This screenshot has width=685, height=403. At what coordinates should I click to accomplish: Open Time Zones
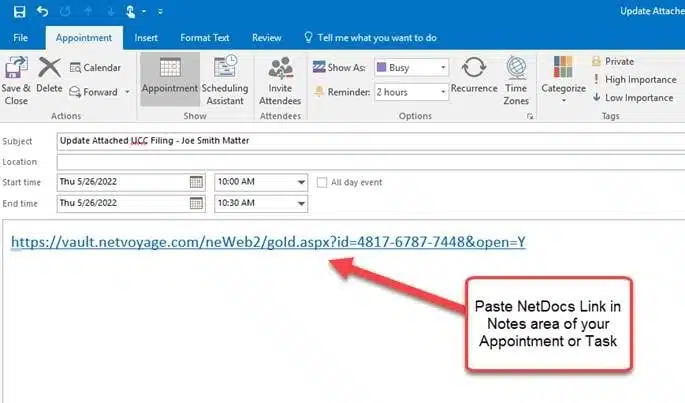516,81
